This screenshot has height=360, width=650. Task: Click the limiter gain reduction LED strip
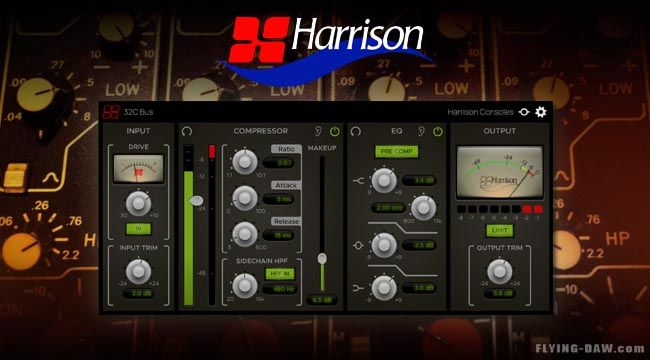500,209
